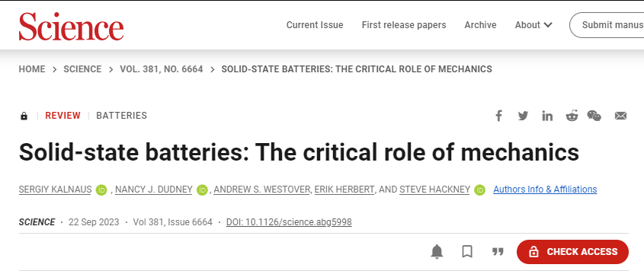Share article on Facebook

[x=498, y=116]
